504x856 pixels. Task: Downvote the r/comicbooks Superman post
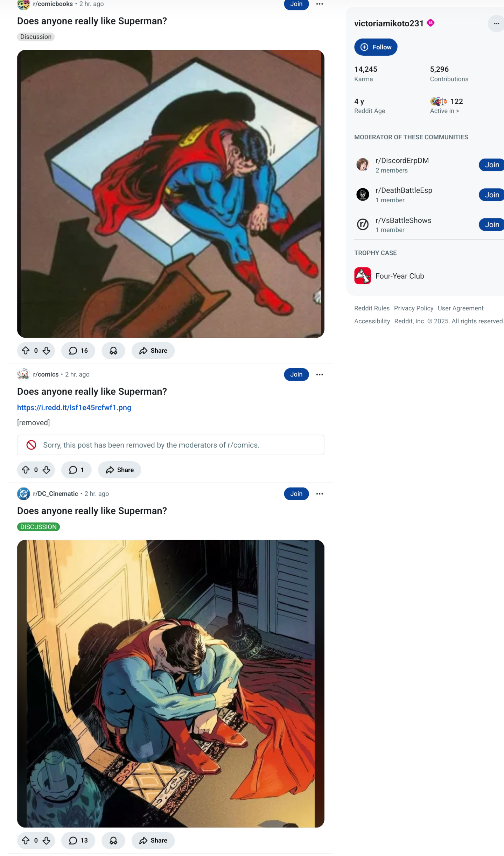point(47,351)
